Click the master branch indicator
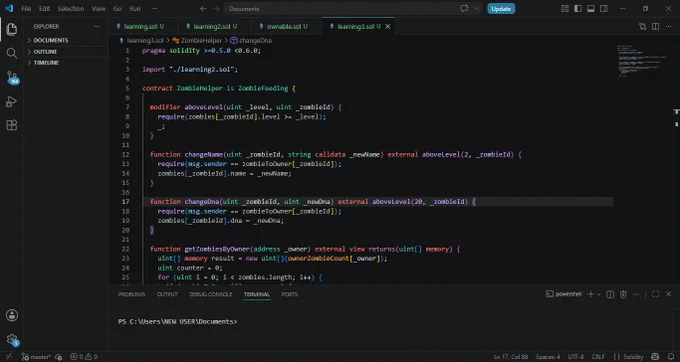Image resolution: width=680 pixels, height=362 pixels. pos(37,357)
